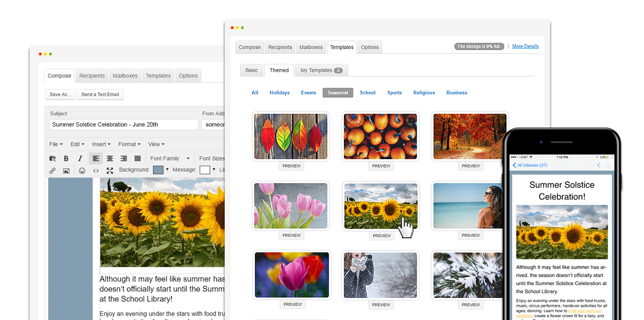Expand the Font Family dropdown

point(168,158)
